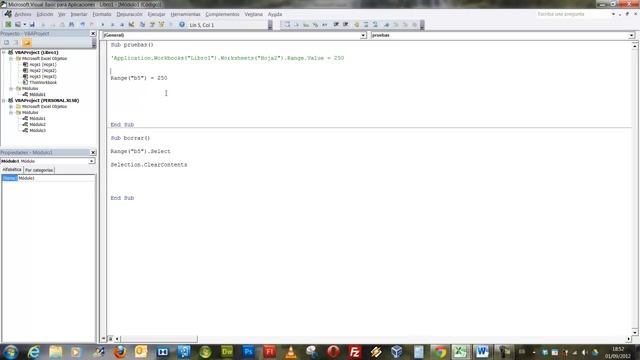Image resolution: width=640 pixels, height=360 pixels.
Task: Click the Comment Block edit-toolbar icon
Action: (x=366, y=24)
